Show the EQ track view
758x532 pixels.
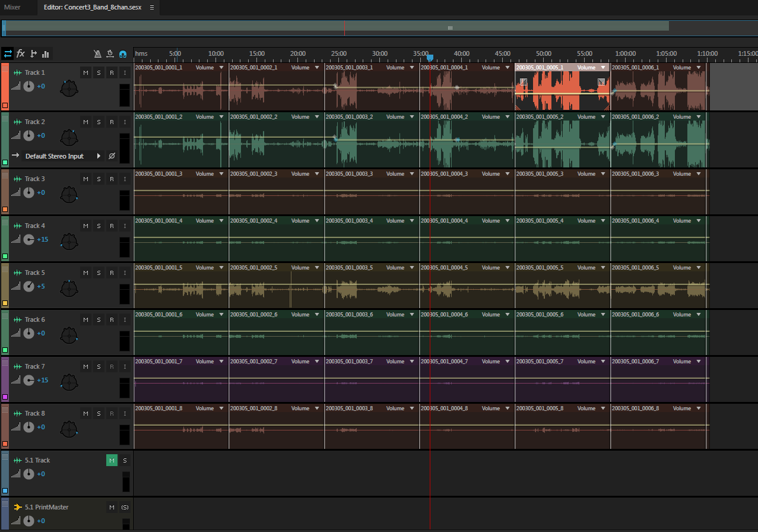pyautogui.click(x=46, y=54)
